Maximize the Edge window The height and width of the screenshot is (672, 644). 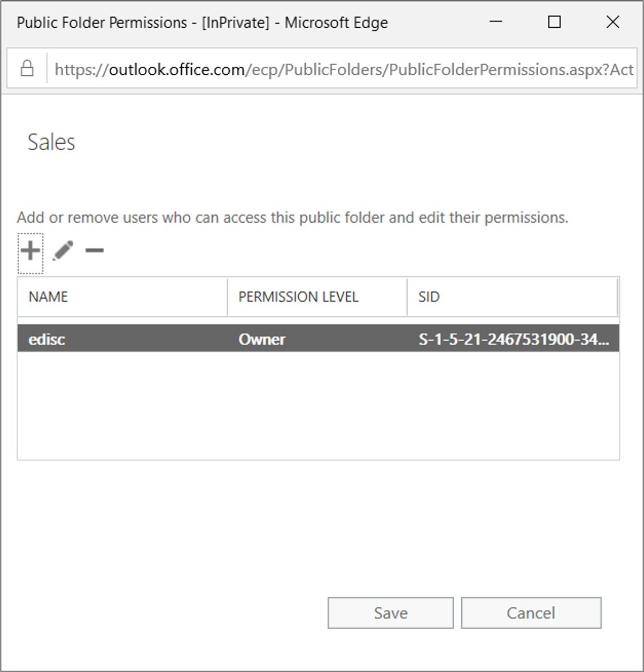pyautogui.click(x=555, y=22)
